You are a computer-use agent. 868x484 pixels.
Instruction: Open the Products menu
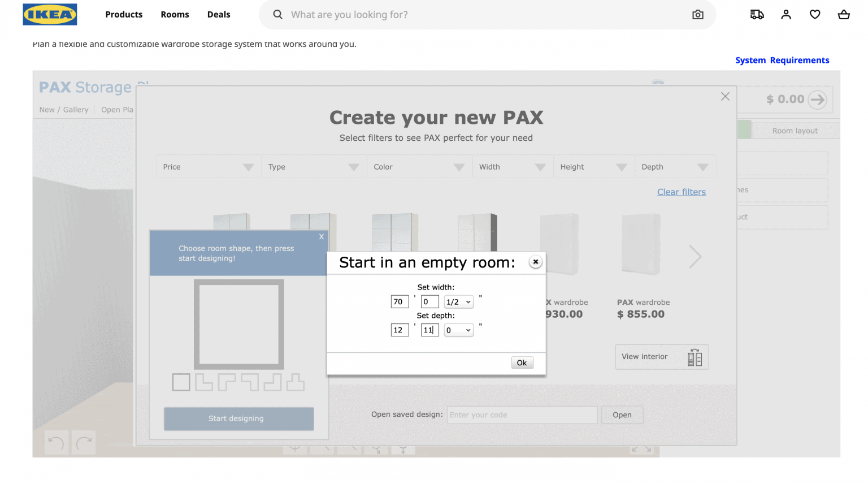(124, 14)
